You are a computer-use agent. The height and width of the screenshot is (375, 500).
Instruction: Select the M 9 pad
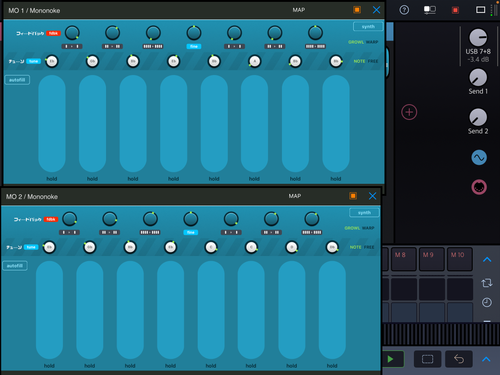[x=432, y=259]
